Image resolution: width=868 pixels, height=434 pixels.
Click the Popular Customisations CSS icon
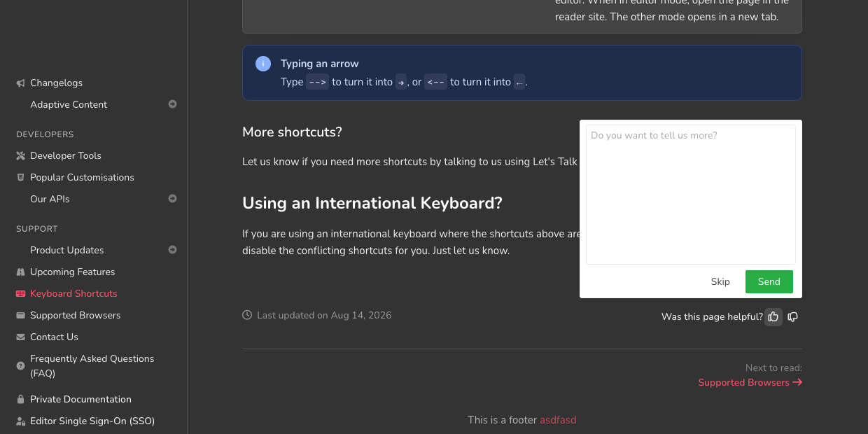[x=20, y=177]
